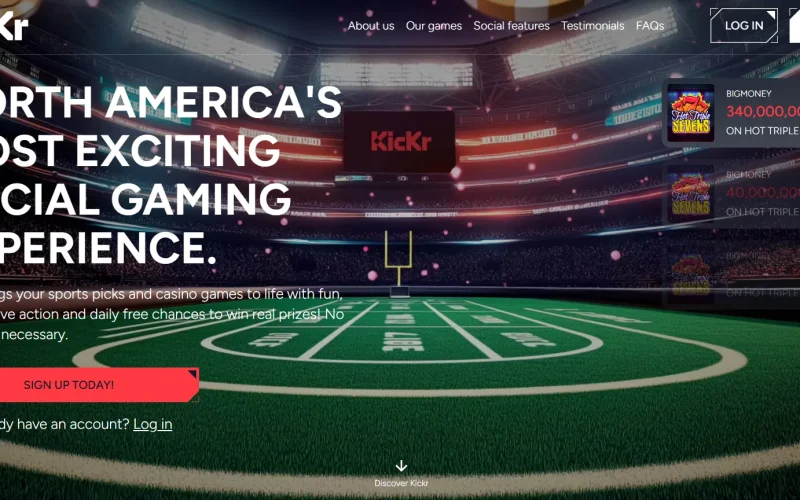Click the red KicKr scoreboard logo
The width and height of the screenshot is (800, 500).
coord(401,141)
